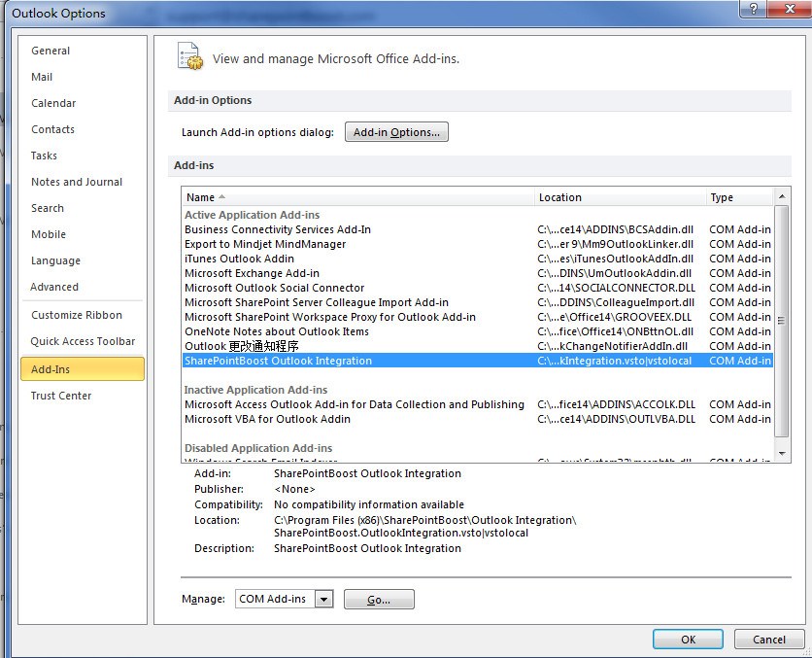
Task: Select Microsoft Access Outlook Add-in row
Action: (478, 404)
